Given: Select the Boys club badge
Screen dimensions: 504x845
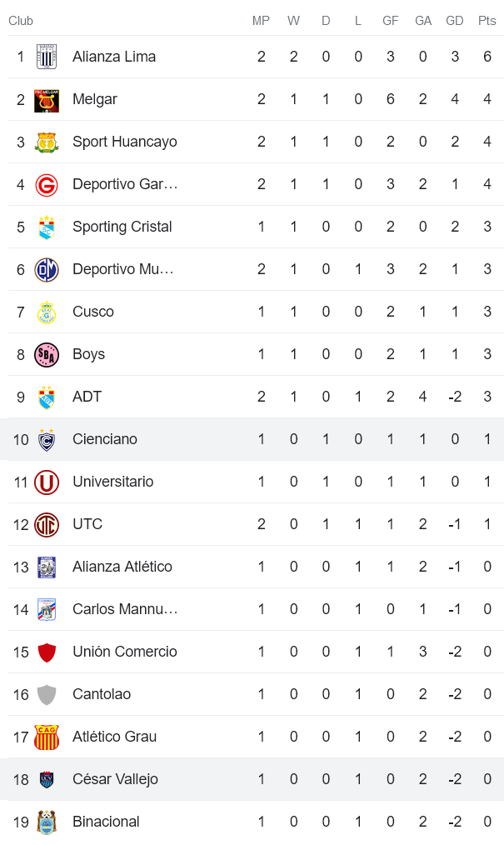Looking at the screenshot, I should (x=46, y=353).
